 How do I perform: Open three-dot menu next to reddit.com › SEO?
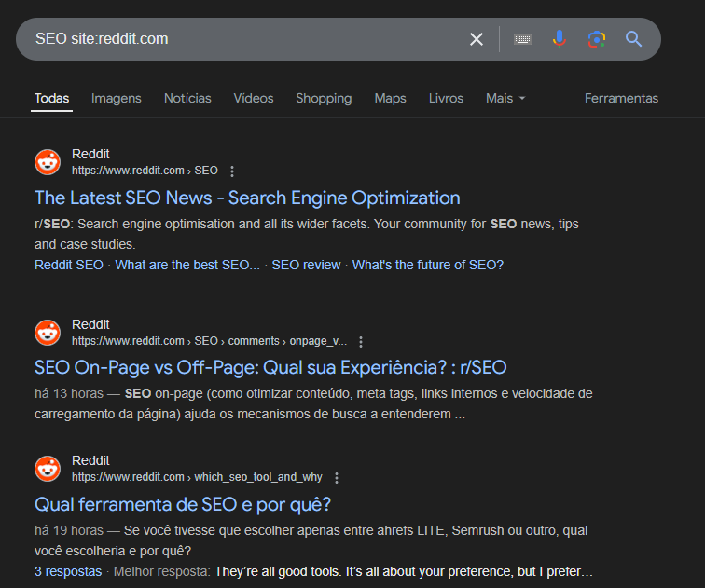(x=232, y=171)
